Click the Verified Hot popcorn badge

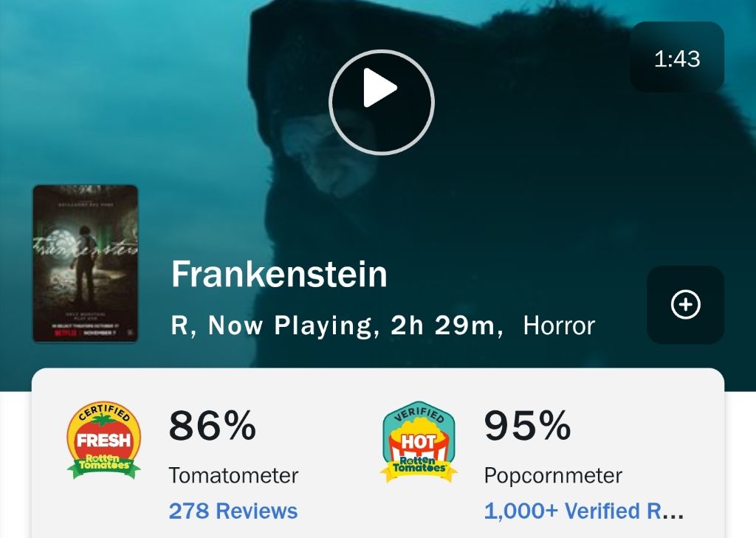tap(419, 443)
